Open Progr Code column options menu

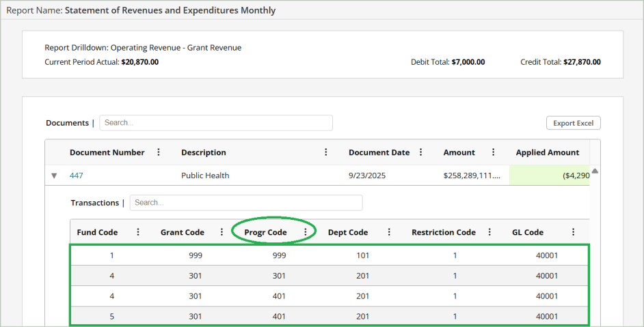(x=305, y=232)
